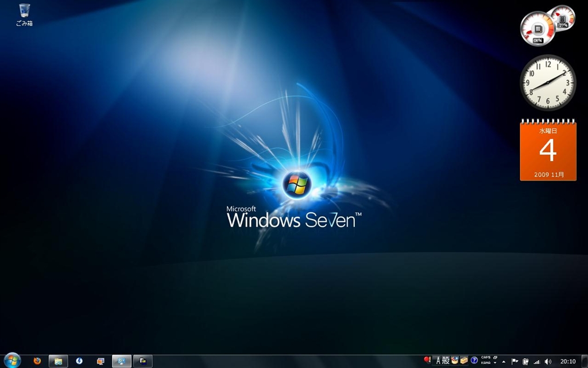Click the orange calendar gadget showing 4

(x=548, y=150)
